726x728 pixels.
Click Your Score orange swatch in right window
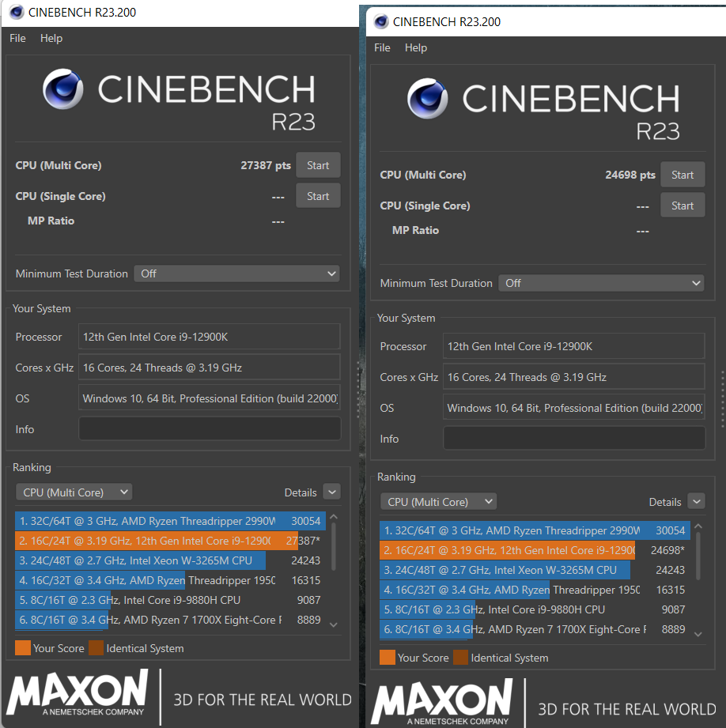click(x=388, y=657)
